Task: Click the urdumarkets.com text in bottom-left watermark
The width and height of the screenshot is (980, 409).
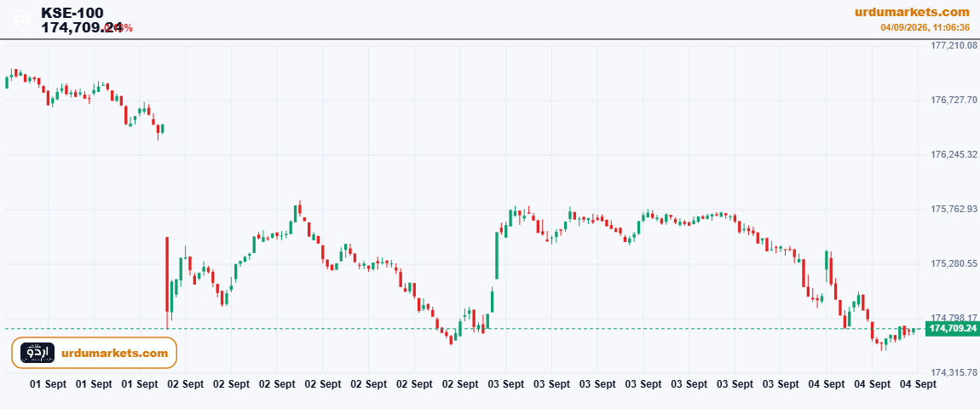Action: pyautogui.click(x=115, y=354)
